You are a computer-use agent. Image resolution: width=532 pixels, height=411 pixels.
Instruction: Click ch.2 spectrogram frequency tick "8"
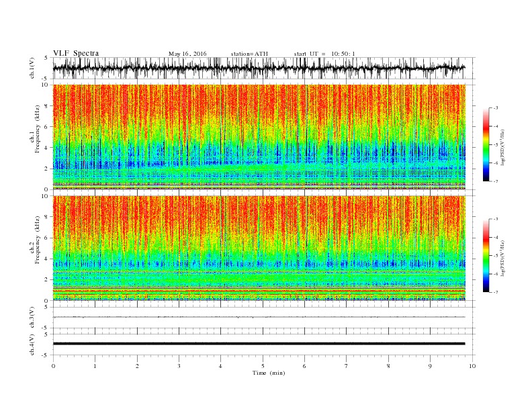click(47, 217)
